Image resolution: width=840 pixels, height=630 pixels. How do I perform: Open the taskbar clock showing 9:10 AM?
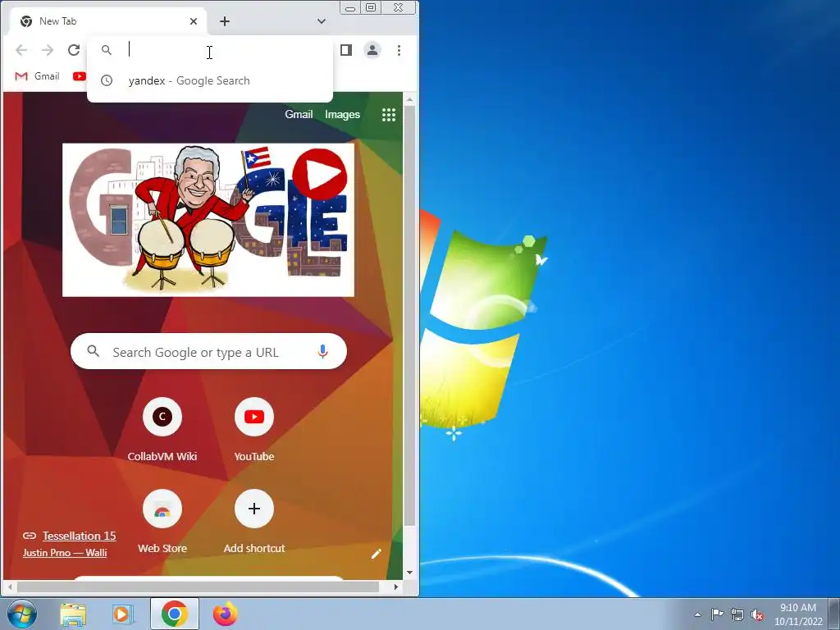(x=798, y=614)
